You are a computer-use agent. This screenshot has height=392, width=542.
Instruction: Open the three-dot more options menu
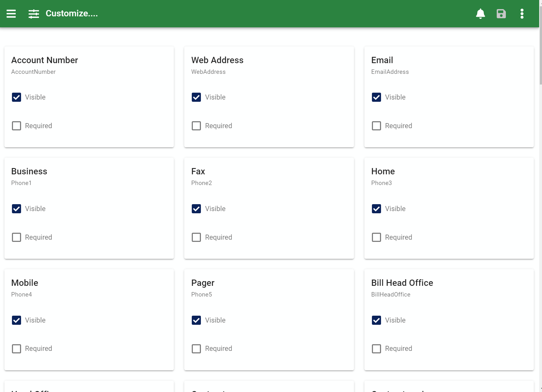522,14
